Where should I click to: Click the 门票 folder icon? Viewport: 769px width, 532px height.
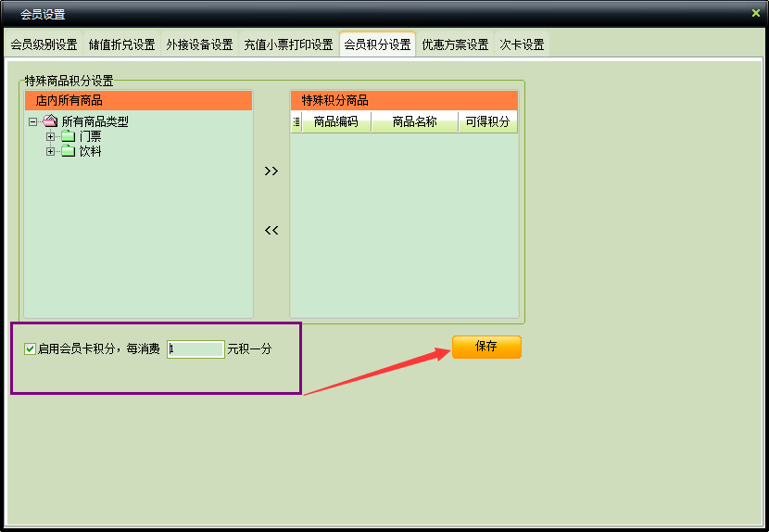[69, 136]
